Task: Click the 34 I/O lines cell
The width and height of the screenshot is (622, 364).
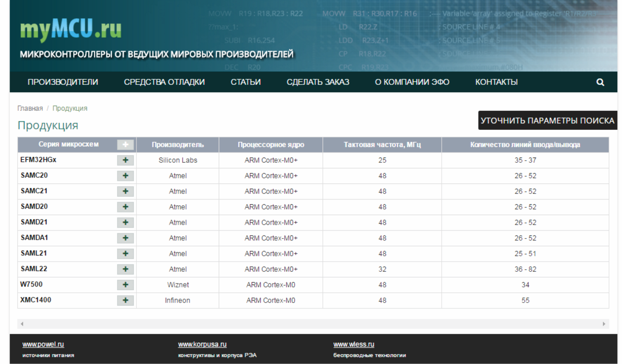Action: tap(525, 285)
